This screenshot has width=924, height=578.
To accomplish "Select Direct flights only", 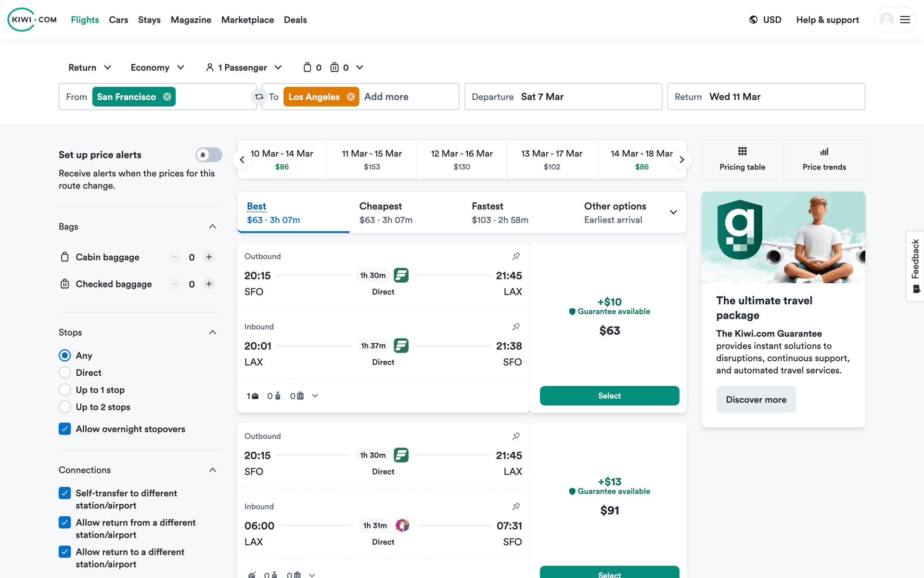I will coord(64,373).
